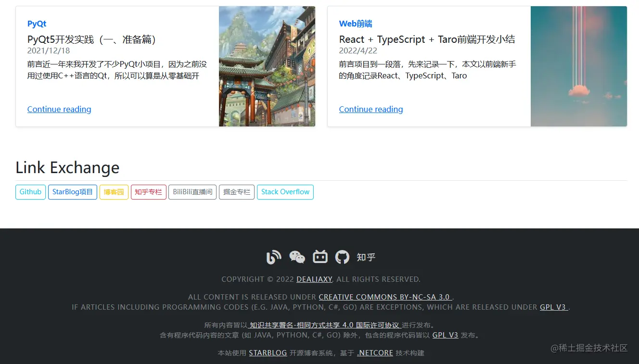Open the Stack Overflow link button
The image size is (639, 364).
pyautogui.click(x=285, y=192)
